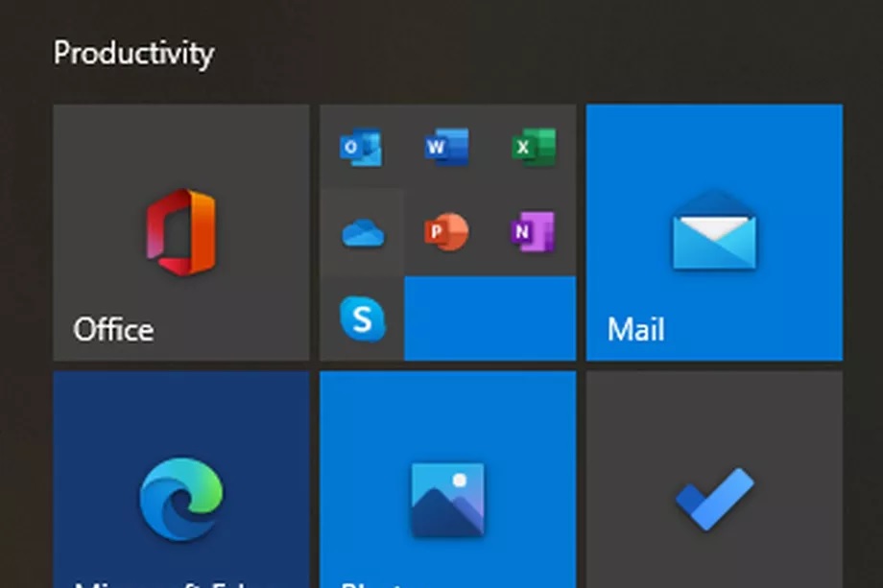This screenshot has width=883, height=588.
Task: Start Excel from the app group
Action: [536, 147]
